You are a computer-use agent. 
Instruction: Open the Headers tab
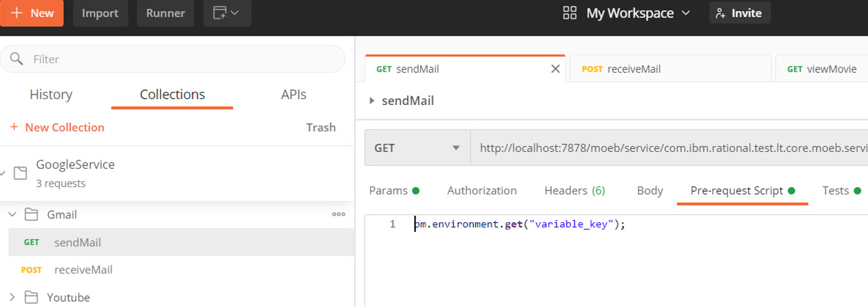(575, 190)
